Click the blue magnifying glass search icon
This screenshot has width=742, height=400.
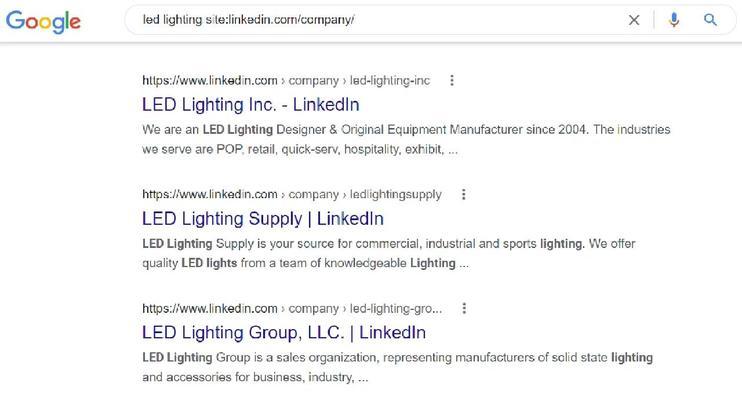click(710, 20)
